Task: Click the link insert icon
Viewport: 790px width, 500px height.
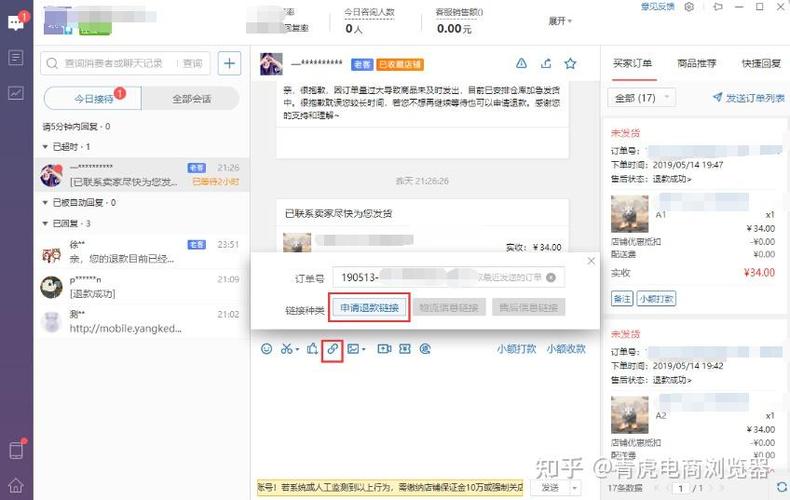Action: [333, 349]
